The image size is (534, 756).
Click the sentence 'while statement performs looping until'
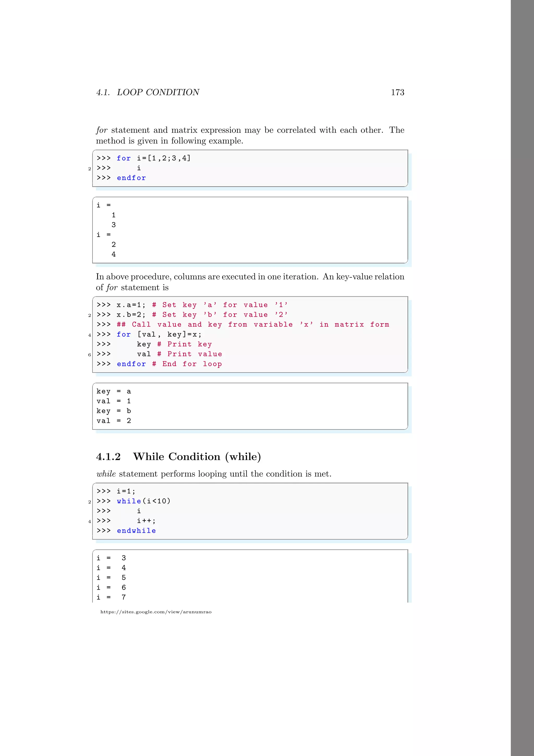214,474
